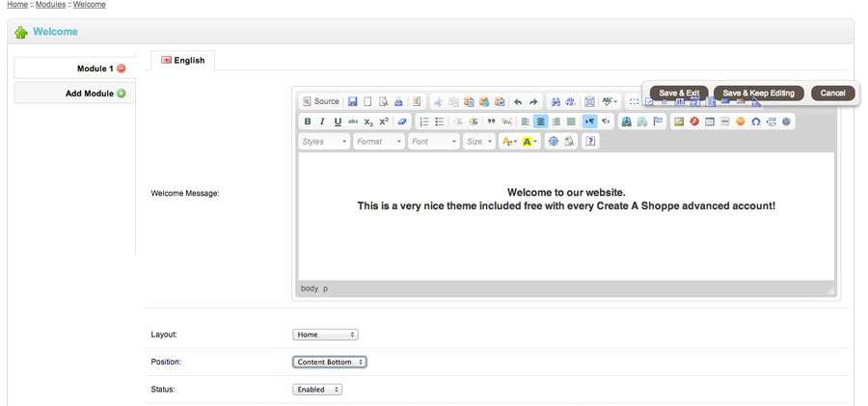Open the Position dropdown
The image size is (868, 406).
click(330, 362)
